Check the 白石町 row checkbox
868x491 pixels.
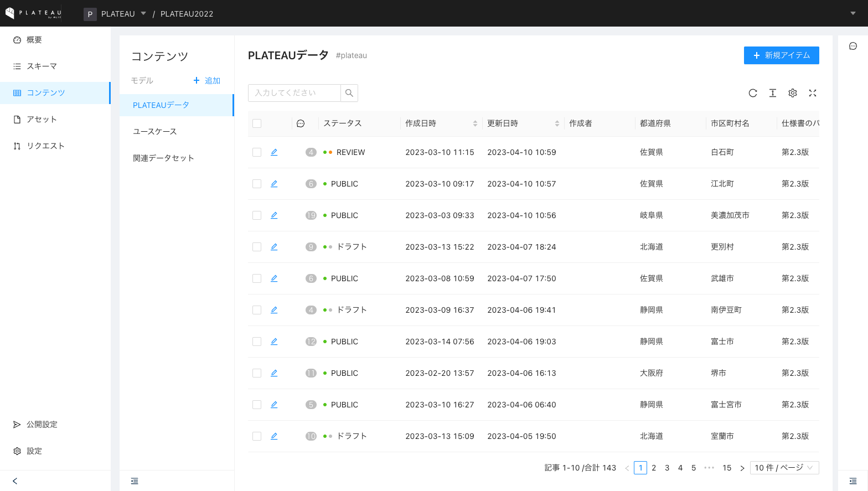[257, 152]
